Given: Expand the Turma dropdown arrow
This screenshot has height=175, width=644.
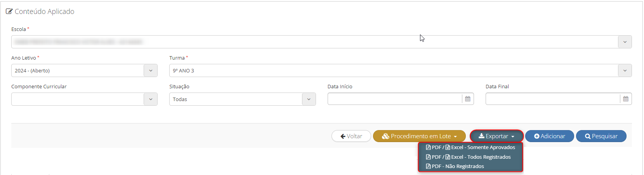Looking at the screenshot, I should (625, 70).
